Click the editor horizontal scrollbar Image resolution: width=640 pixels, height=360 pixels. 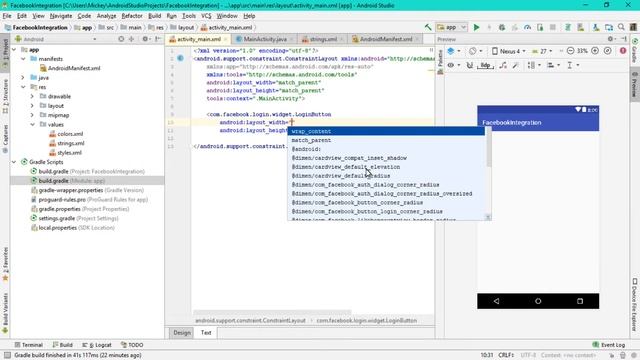point(272,312)
